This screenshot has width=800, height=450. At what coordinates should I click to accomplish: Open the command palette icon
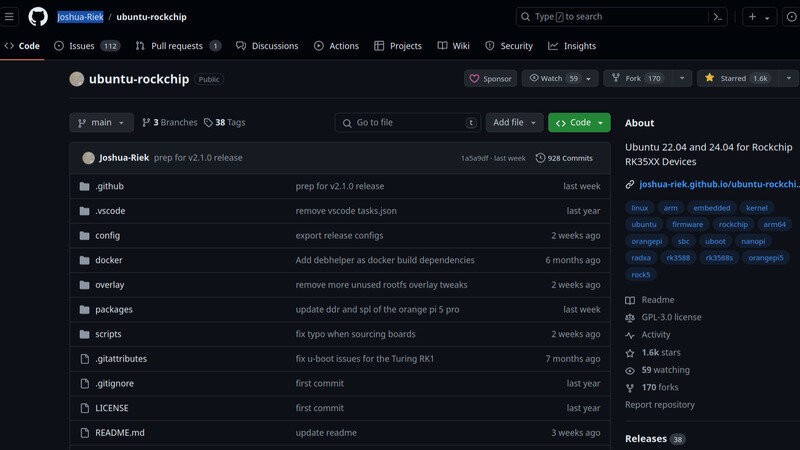point(717,16)
